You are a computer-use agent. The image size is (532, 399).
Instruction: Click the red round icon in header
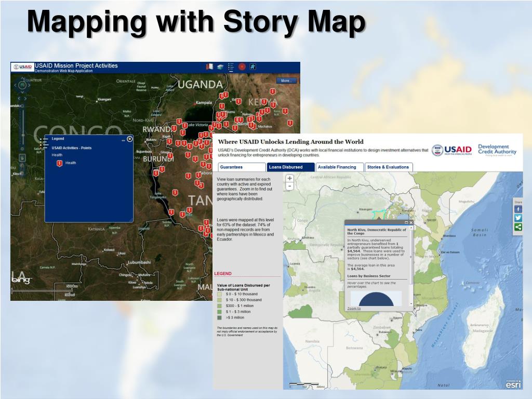tap(242, 66)
